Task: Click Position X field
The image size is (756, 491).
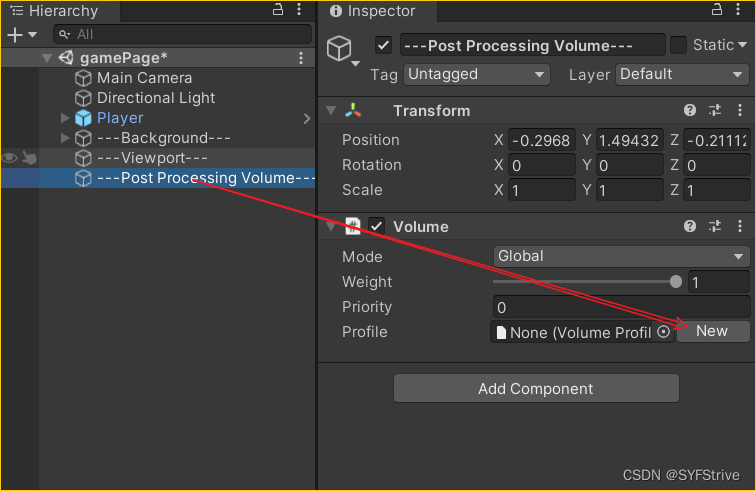Action: [x=542, y=140]
